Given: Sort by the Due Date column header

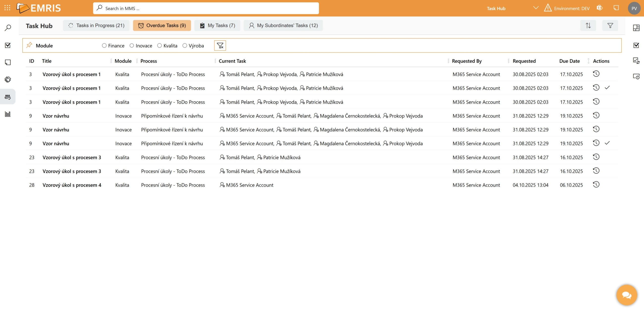Looking at the screenshot, I should pos(569,61).
